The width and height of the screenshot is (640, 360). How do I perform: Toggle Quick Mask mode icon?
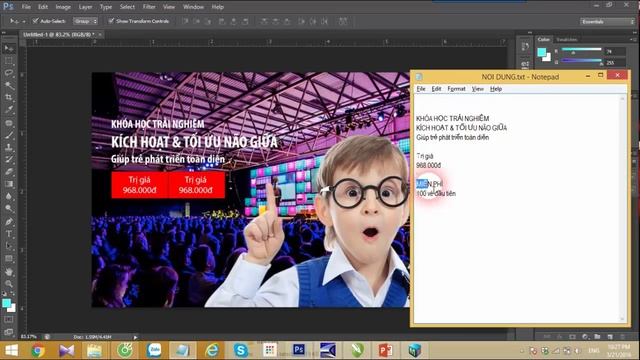[x=9, y=320]
